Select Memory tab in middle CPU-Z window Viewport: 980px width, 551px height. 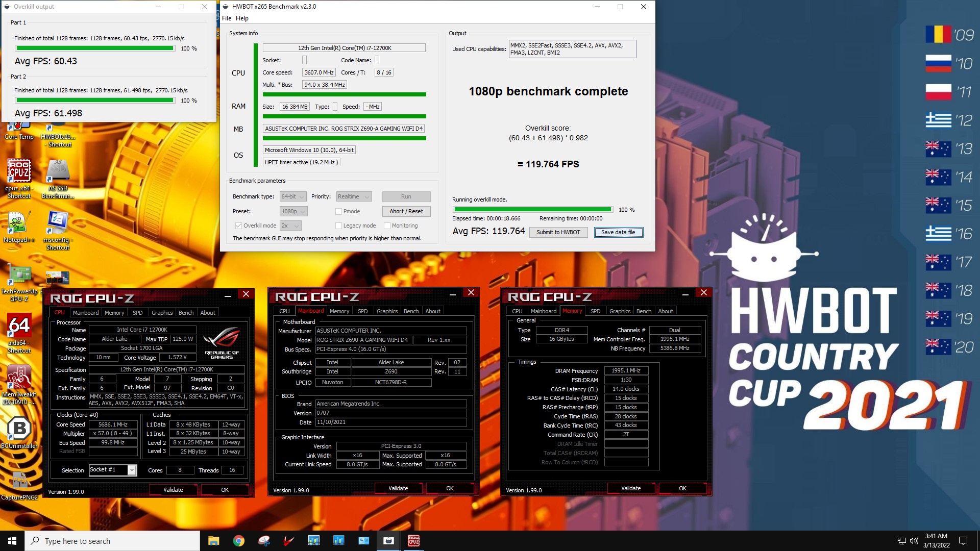[339, 311]
